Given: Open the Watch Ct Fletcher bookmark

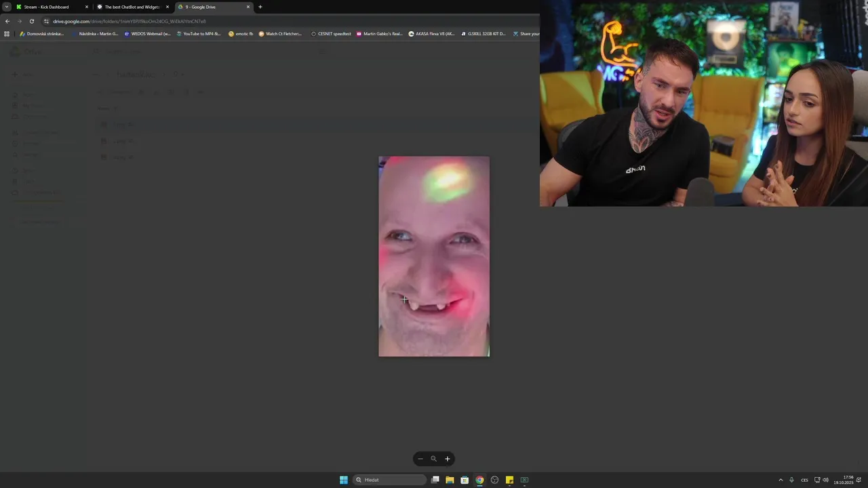Looking at the screenshot, I should click(x=280, y=33).
